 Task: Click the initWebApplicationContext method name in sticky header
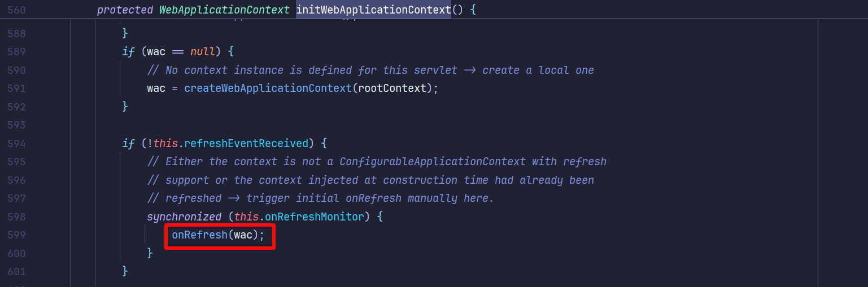pos(373,10)
